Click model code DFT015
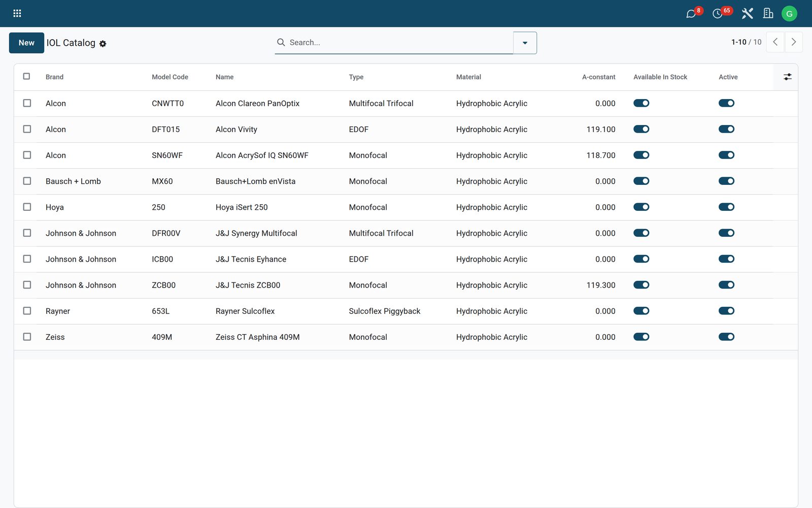This screenshot has height=508, width=812. point(166,130)
